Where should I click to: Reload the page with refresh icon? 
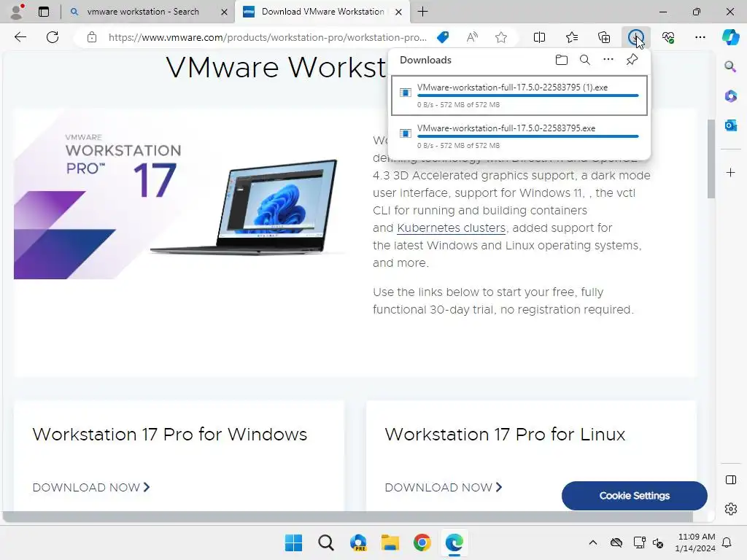click(x=53, y=37)
